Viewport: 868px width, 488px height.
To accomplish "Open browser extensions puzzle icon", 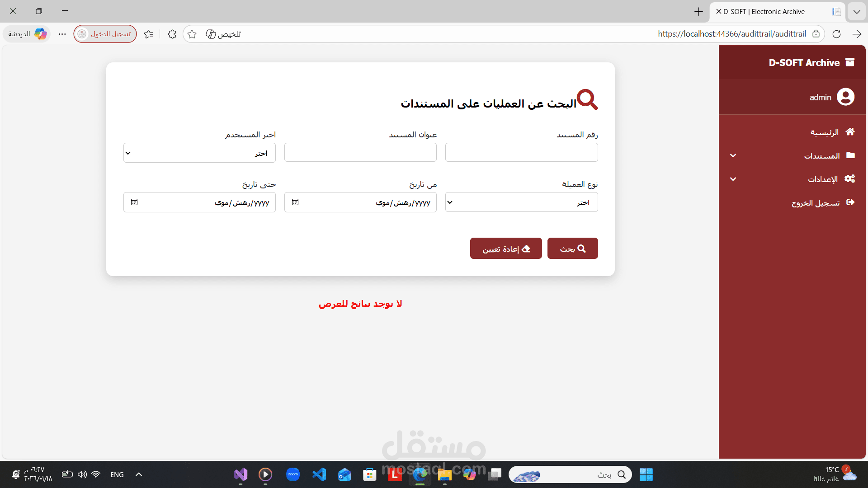I will click(172, 34).
